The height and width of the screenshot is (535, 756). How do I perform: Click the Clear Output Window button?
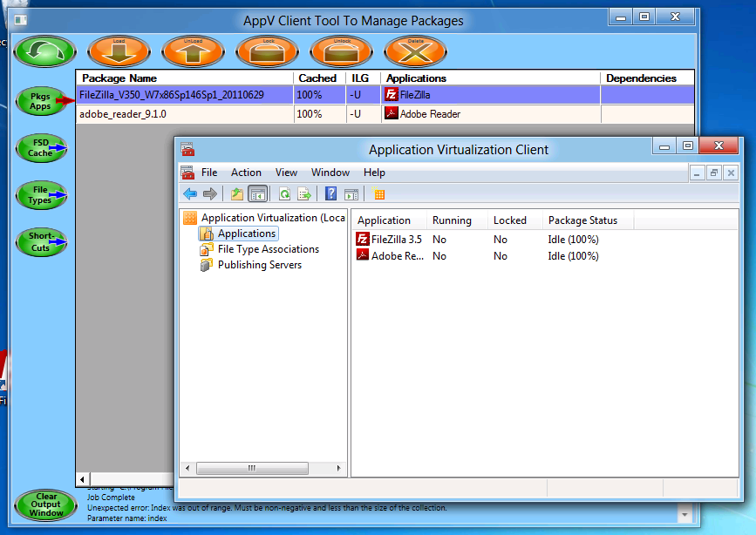(x=46, y=505)
